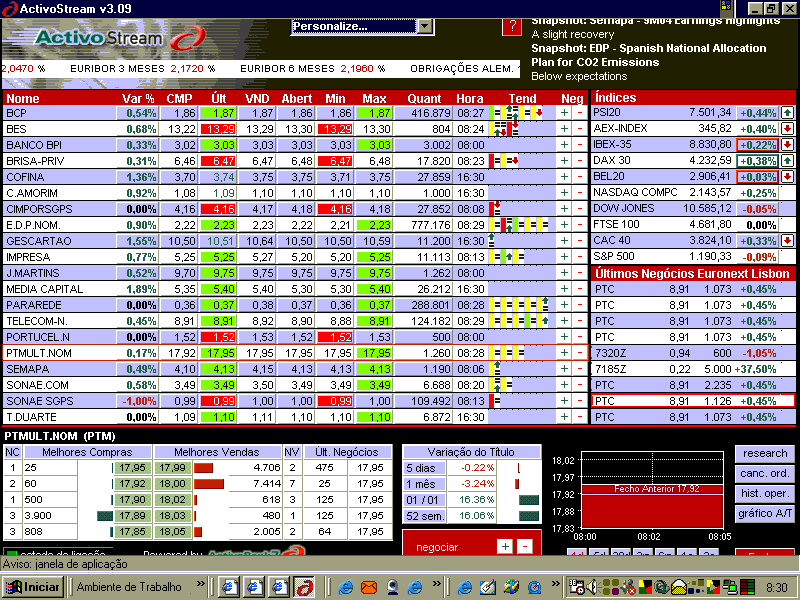
Task: Expand the chevron after the webcam quick launch group
Action: coord(437,584)
